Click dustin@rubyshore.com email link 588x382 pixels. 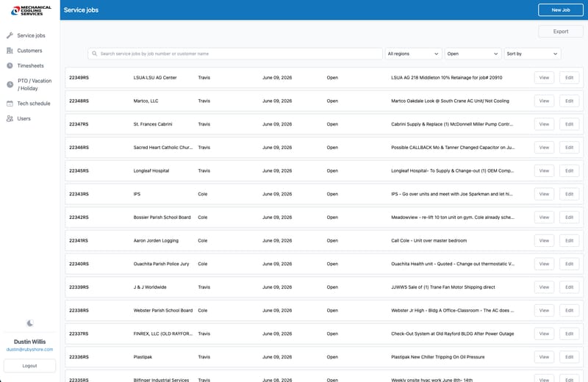point(29,350)
